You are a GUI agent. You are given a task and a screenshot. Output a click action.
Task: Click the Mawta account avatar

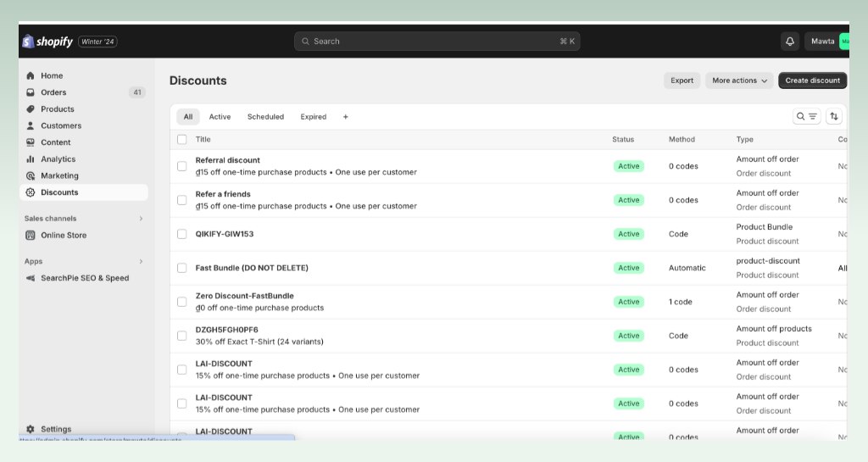(844, 42)
